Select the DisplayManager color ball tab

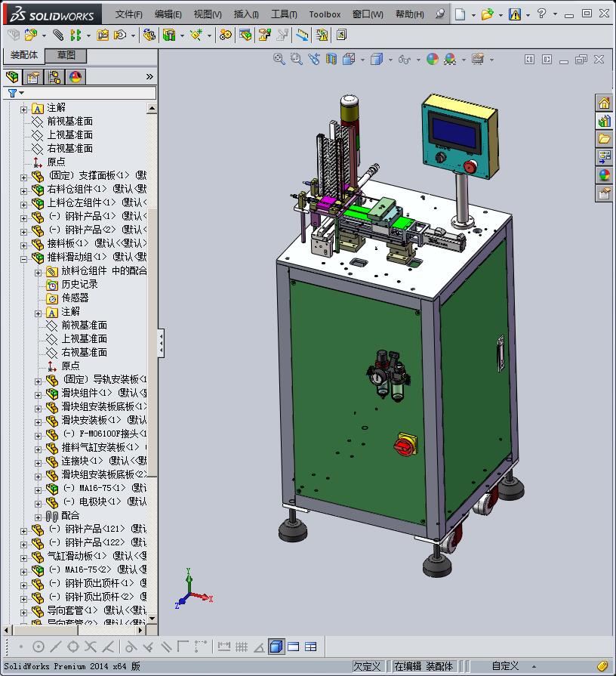[x=75, y=77]
